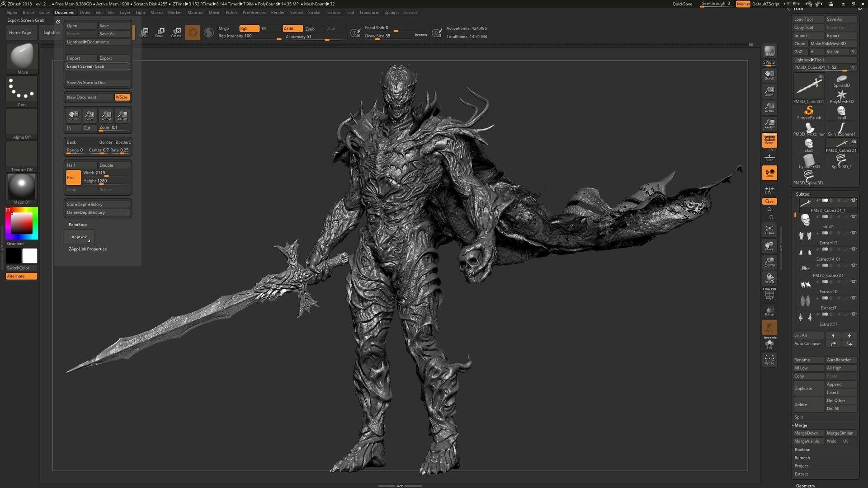Click the BPR render button
This screenshot has width=868, height=488.
pyautogui.click(x=769, y=51)
